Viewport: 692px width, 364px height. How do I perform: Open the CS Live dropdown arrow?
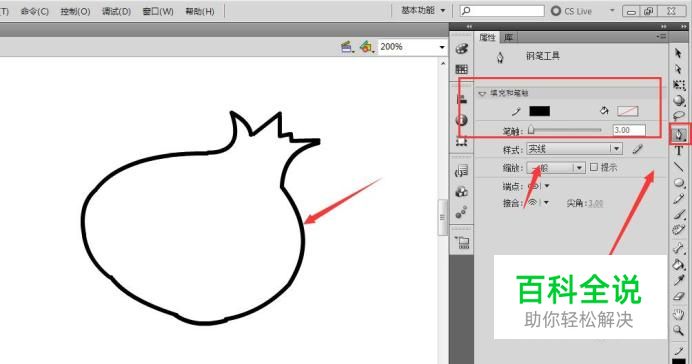tap(612, 11)
